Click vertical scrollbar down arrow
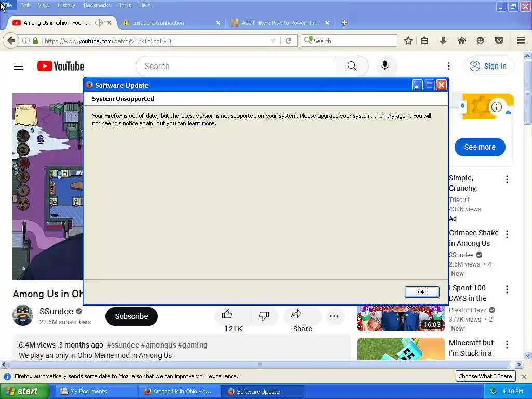The width and height of the screenshot is (532, 399). pyautogui.click(x=528, y=356)
